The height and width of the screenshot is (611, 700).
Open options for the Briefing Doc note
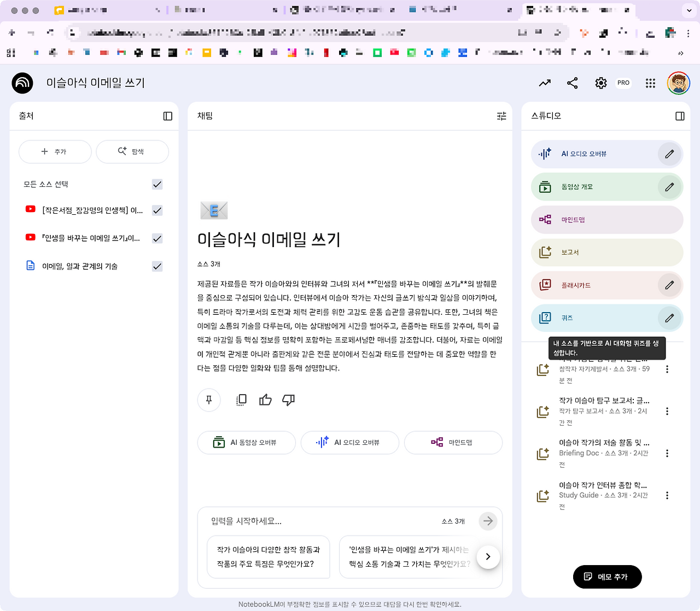click(x=667, y=454)
